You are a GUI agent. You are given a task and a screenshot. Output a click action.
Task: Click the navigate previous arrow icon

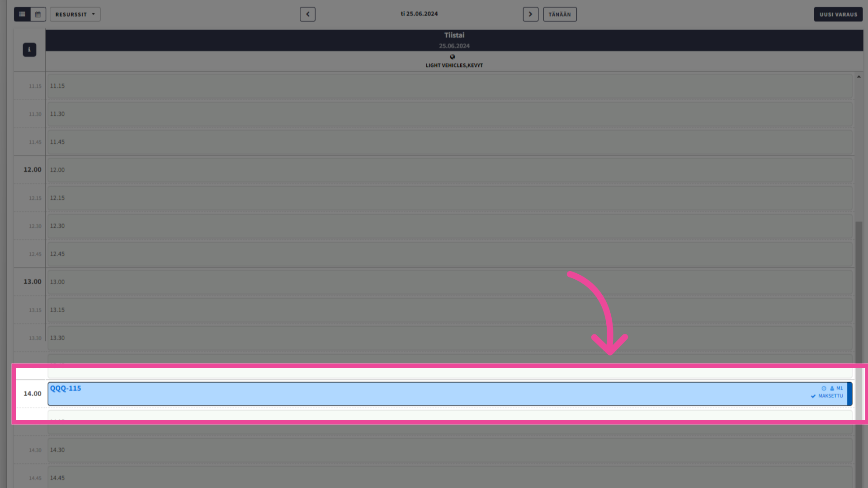tap(307, 14)
